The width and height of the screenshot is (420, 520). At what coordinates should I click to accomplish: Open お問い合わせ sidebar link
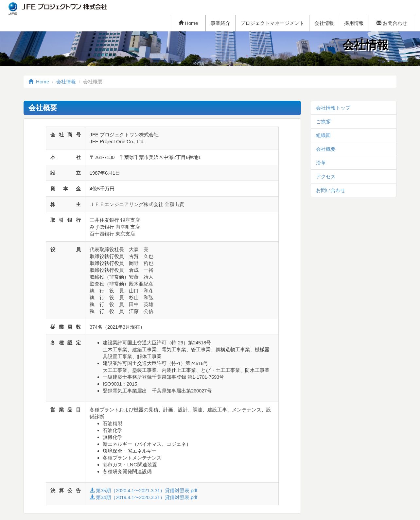click(x=354, y=190)
